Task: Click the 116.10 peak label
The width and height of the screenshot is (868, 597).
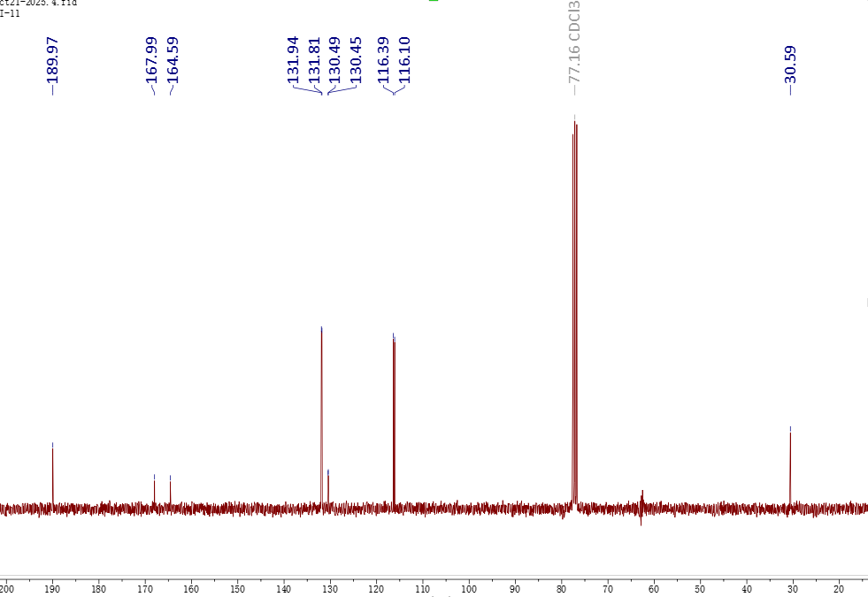Action: [x=404, y=60]
